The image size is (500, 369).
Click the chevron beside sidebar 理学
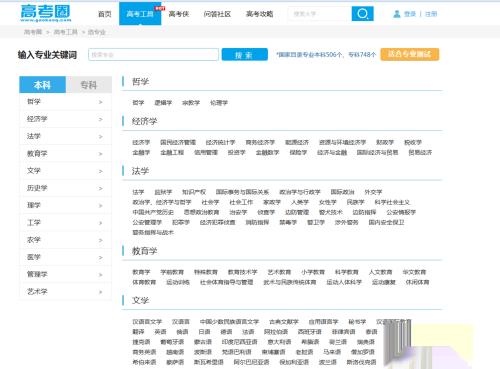pyautogui.click(x=100, y=206)
